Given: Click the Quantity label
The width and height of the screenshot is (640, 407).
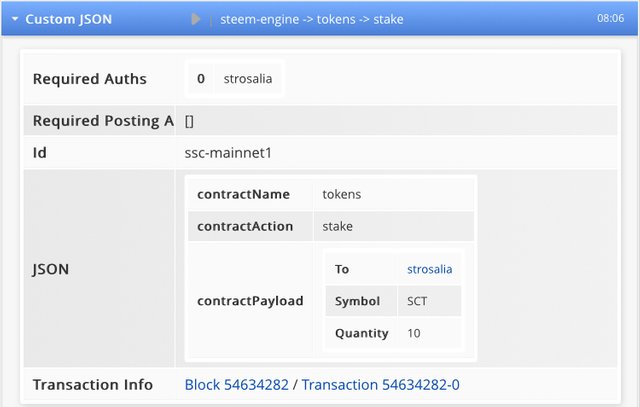Looking at the screenshot, I should (x=361, y=334).
